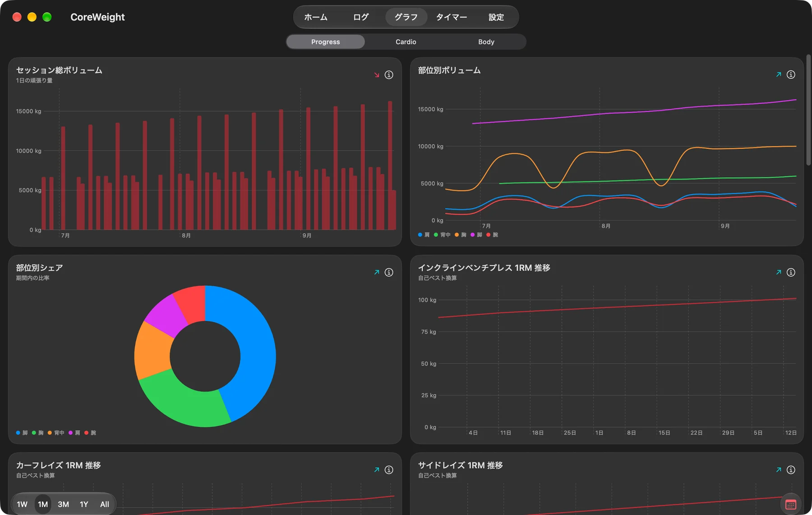Click the blue 脚 segment of donut chart
Image resolution: width=812 pixels, height=515 pixels.
click(255, 352)
